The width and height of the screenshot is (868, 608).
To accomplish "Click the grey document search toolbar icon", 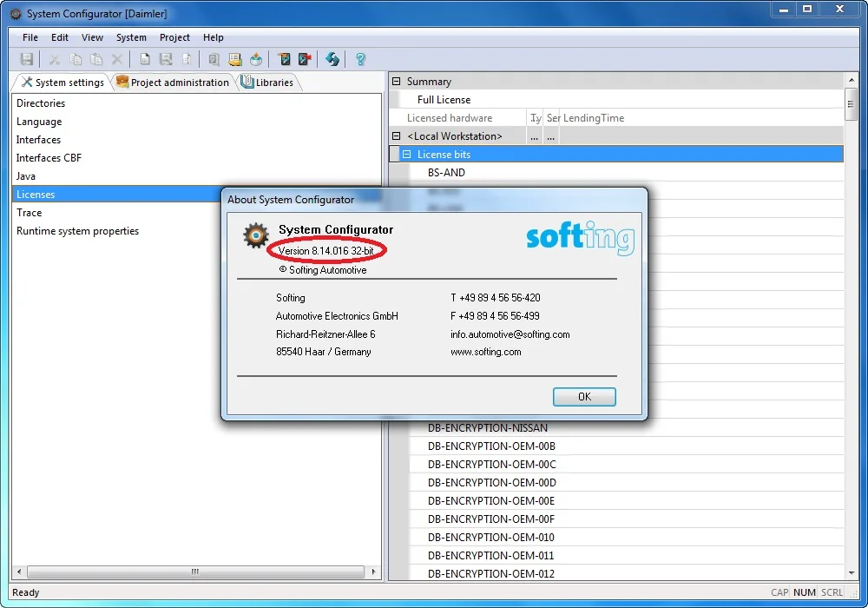I will [x=214, y=59].
